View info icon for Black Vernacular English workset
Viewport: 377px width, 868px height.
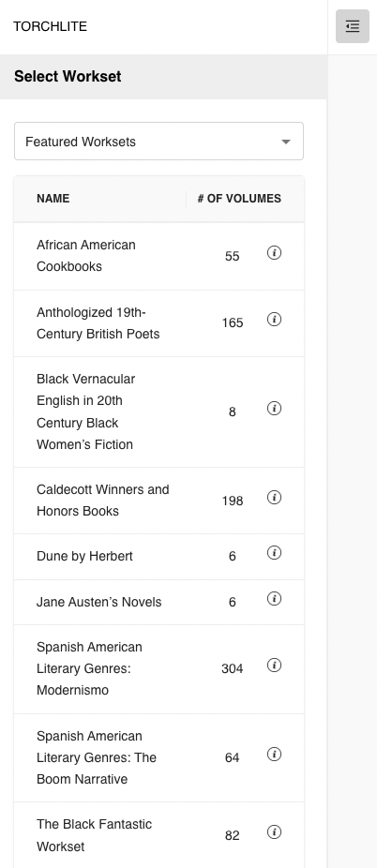(x=274, y=409)
